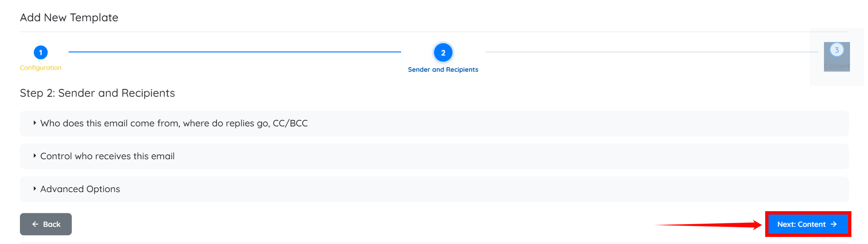Click the step 1 numbered circle
Image resolution: width=868 pixels, height=244 pixels.
[41, 52]
